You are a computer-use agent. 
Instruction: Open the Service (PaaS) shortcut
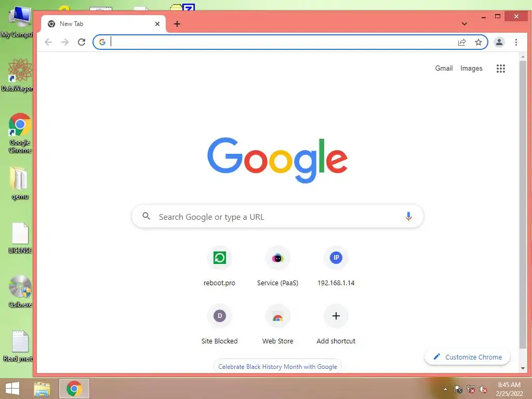point(277,267)
